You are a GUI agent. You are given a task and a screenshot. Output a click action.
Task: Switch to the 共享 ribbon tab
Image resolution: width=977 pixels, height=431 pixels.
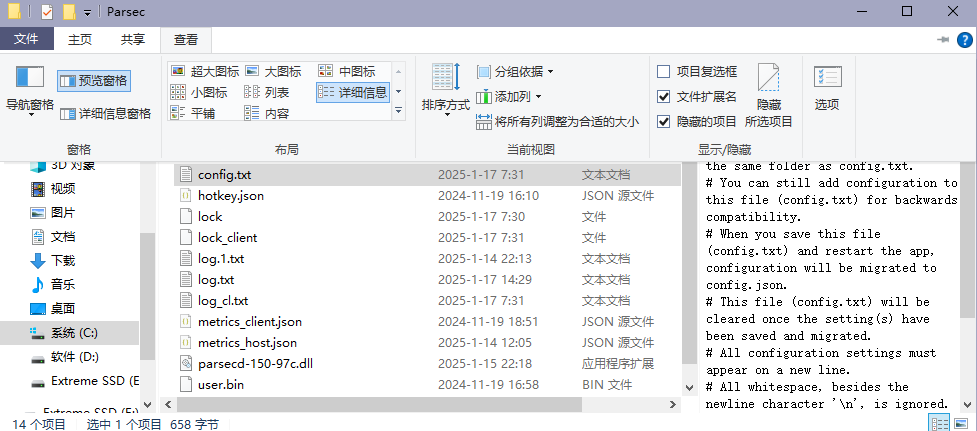[133, 39]
